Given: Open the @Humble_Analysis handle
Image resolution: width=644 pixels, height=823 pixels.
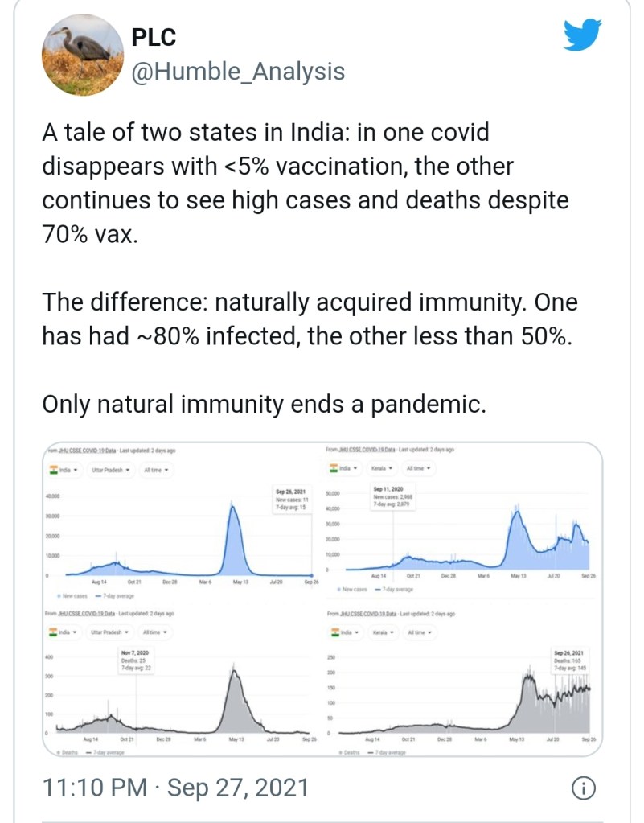Looking at the screenshot, I should [x=237, y=72].
